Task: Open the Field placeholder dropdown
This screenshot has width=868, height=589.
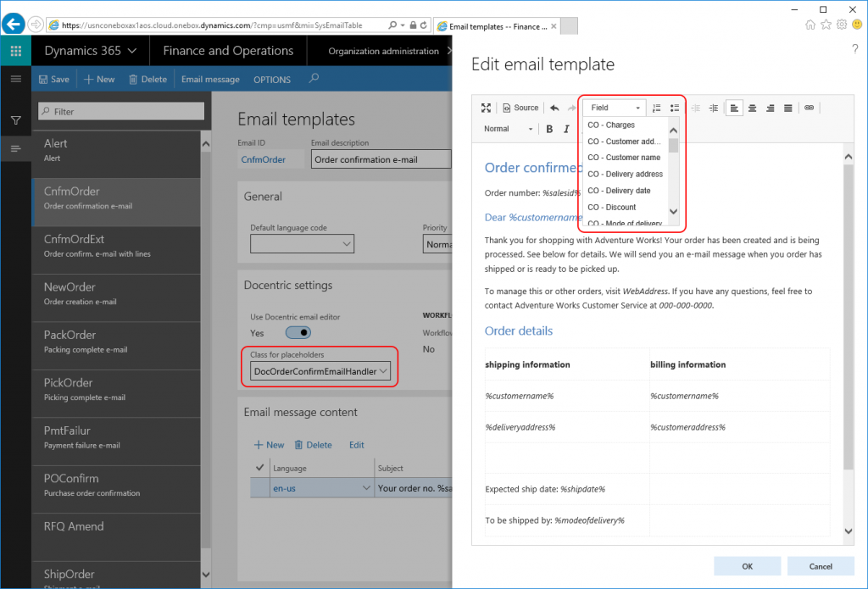Action: (x=613, y=108)
